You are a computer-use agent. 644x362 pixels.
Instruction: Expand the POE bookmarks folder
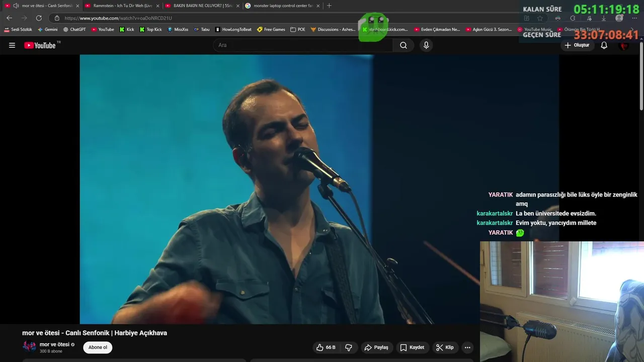point(298,30)
